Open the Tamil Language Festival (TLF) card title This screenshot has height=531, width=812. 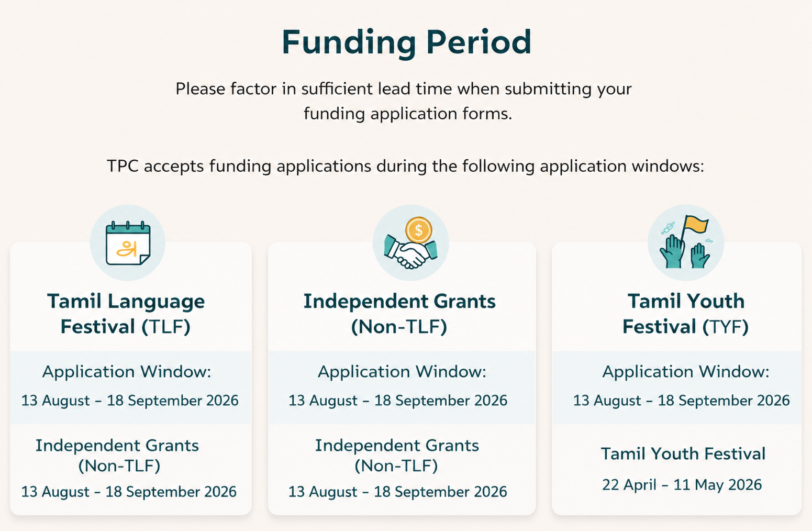point(126,313)
